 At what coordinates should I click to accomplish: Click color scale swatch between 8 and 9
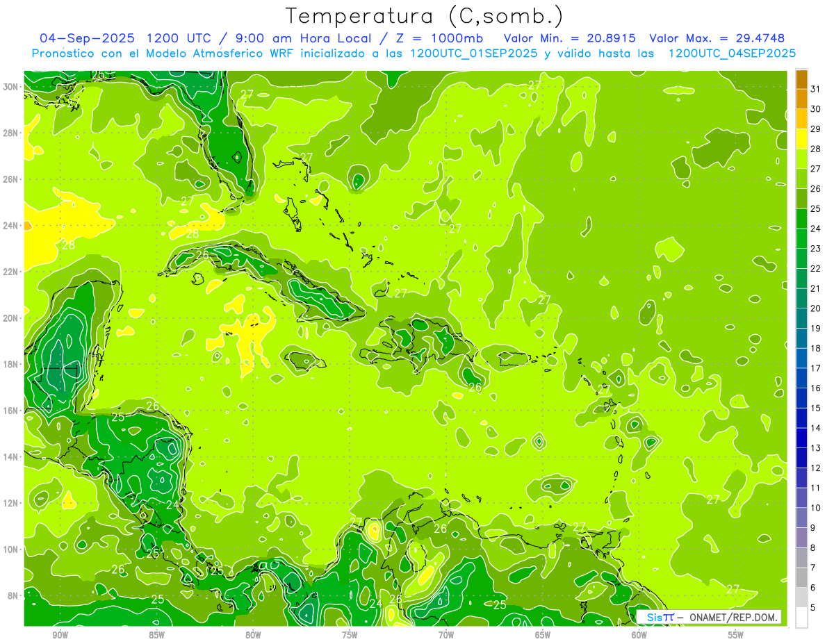801,538
